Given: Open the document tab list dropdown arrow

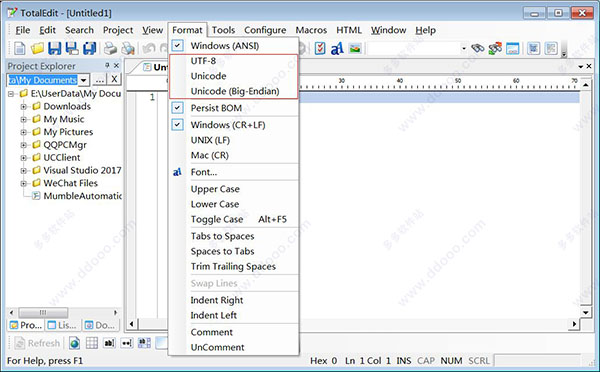Looking at the screenshot, I should click(x=581, y=66).
